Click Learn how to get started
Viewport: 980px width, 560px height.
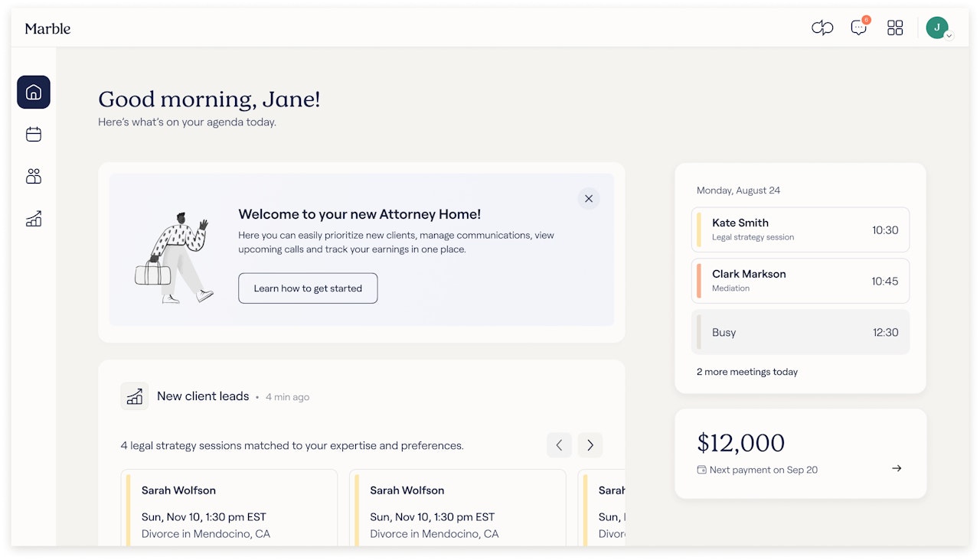click(308, 288)
